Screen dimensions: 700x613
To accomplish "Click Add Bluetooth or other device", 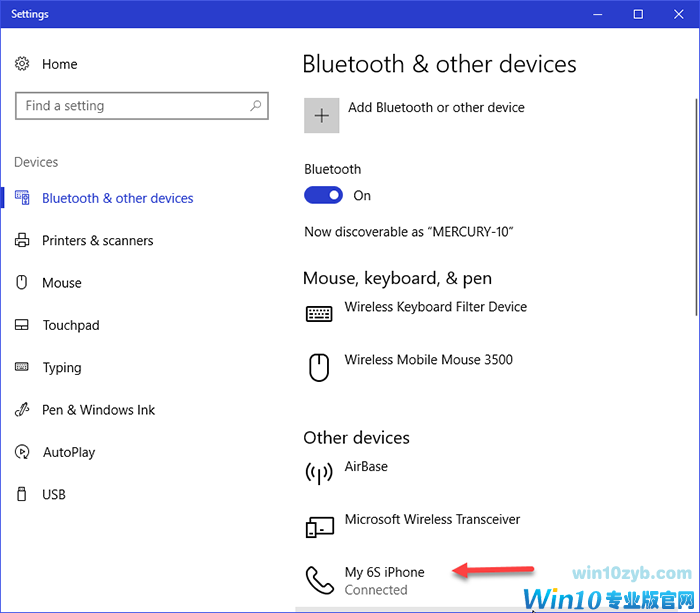I will pyautogui.click(x=435, y=108).
